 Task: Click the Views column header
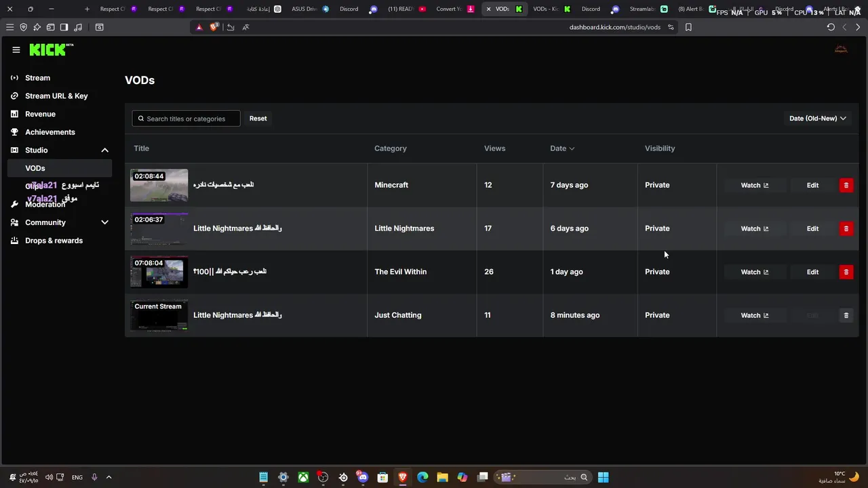coord(494,148)
